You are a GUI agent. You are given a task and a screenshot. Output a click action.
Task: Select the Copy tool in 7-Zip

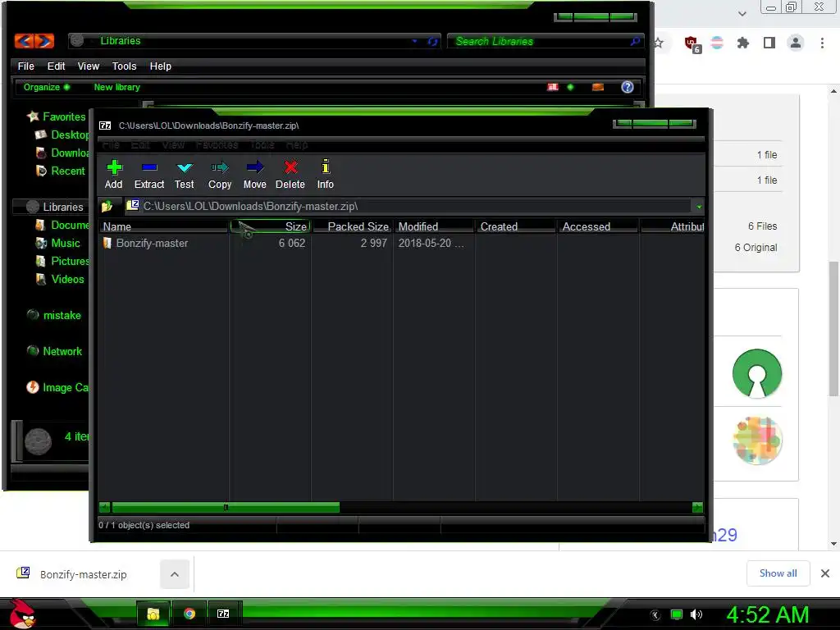[220, 175]
